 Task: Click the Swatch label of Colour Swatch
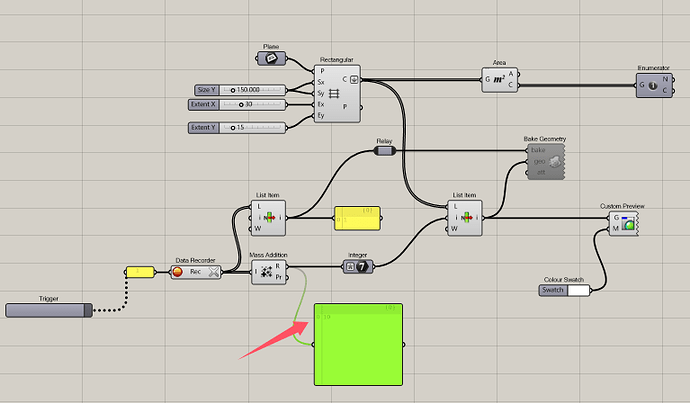pos(553,290)
